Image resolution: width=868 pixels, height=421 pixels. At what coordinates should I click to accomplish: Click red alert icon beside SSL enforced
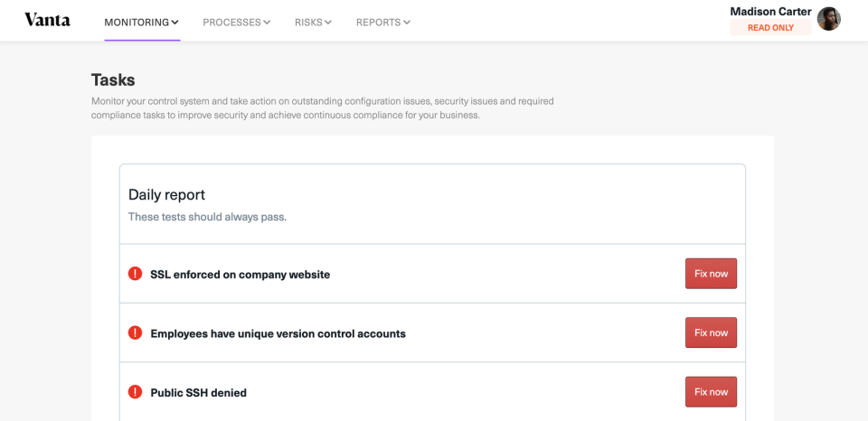(x=135, y=274)
